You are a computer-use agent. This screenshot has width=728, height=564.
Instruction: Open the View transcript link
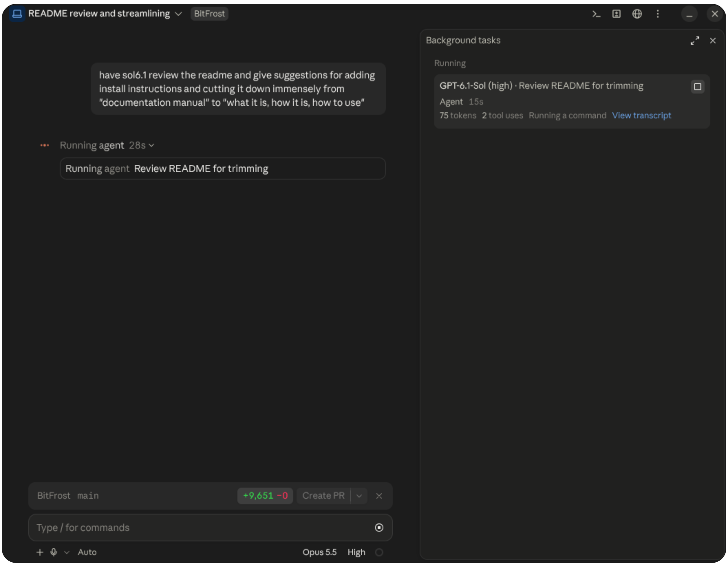click(x=641, y=116)
